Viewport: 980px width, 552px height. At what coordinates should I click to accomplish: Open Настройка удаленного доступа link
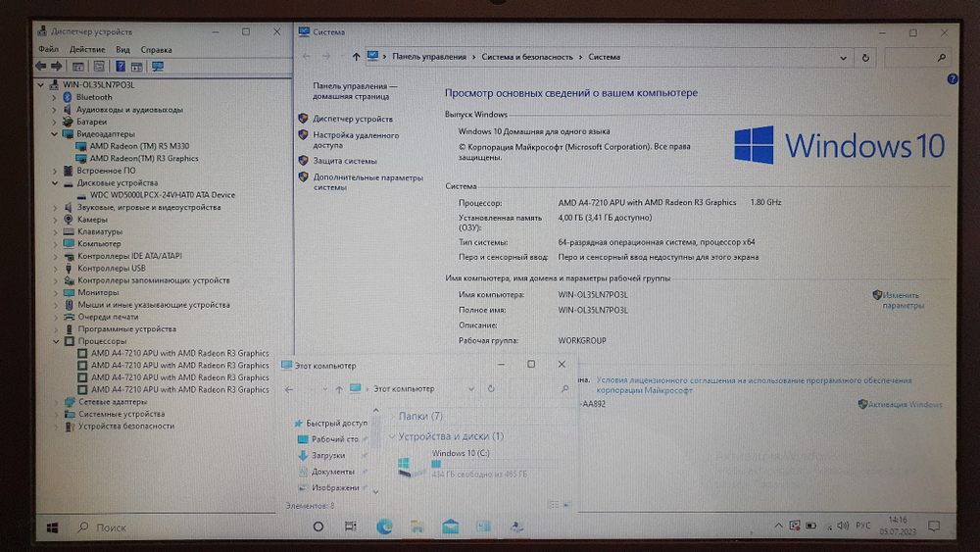[356, 140]
